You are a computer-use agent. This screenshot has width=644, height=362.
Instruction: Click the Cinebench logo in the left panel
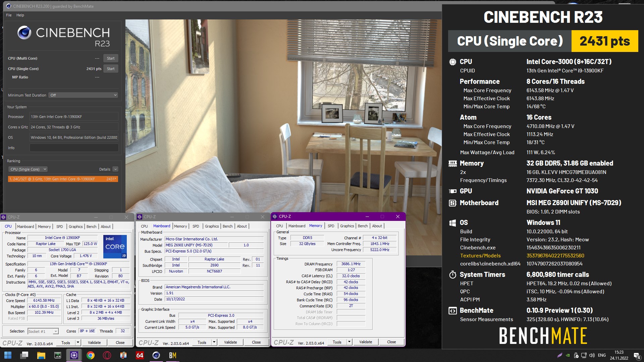24,33
